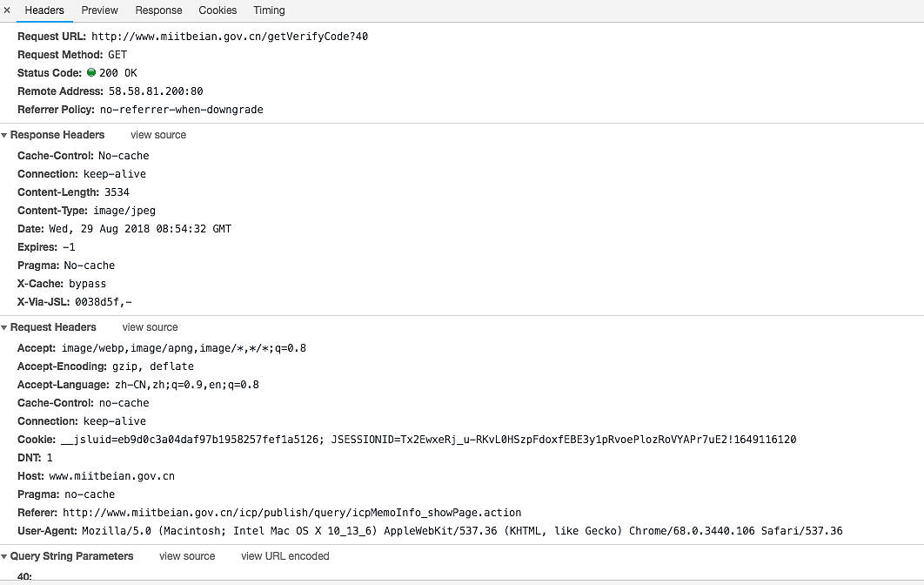The width and height of the screenshot is (924, 585).
Task: View source of Response Headers
Action: click(x=158, y=135)
